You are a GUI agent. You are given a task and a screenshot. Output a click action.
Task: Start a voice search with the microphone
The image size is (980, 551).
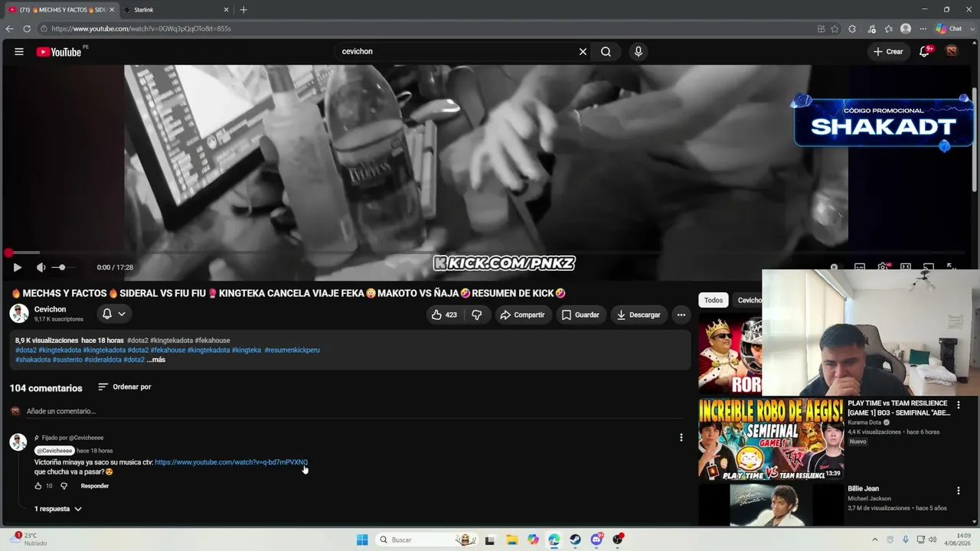pos(639,51)
